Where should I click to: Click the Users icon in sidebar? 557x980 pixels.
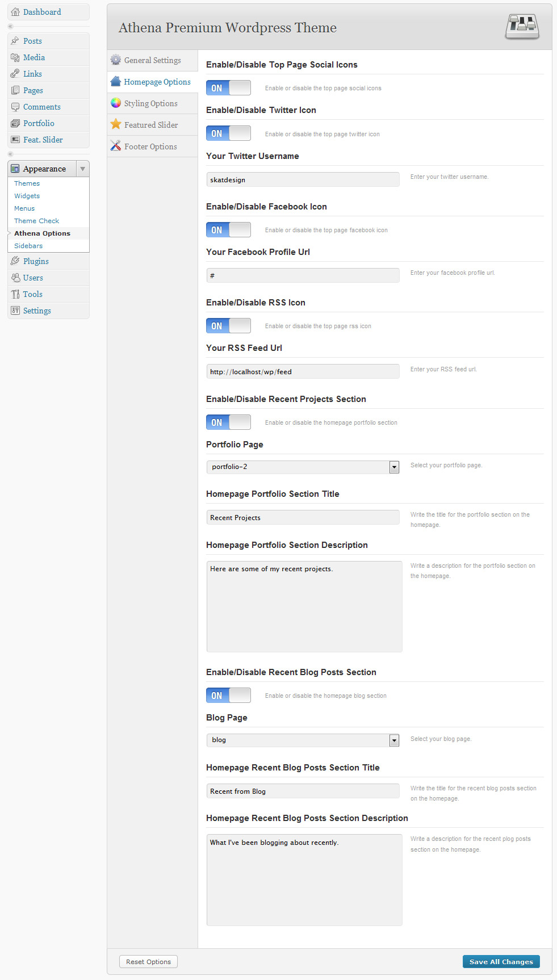pos(15,278)
